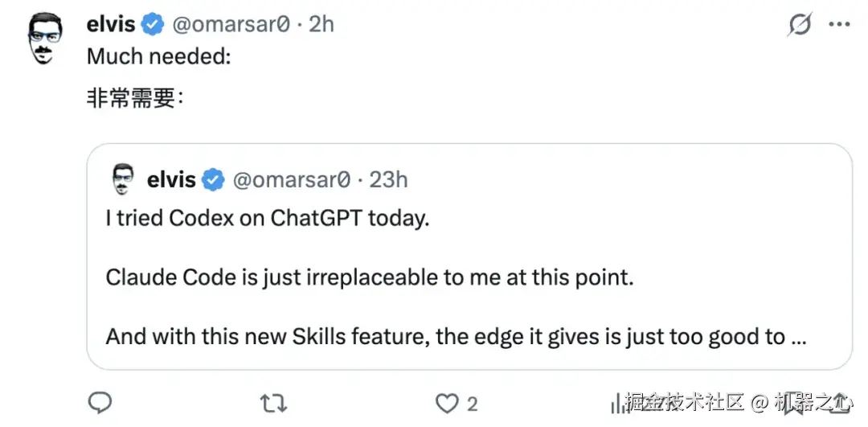Click the retweet arrows icon
Viewport: 868px width, 427px height.
[274, 402]
